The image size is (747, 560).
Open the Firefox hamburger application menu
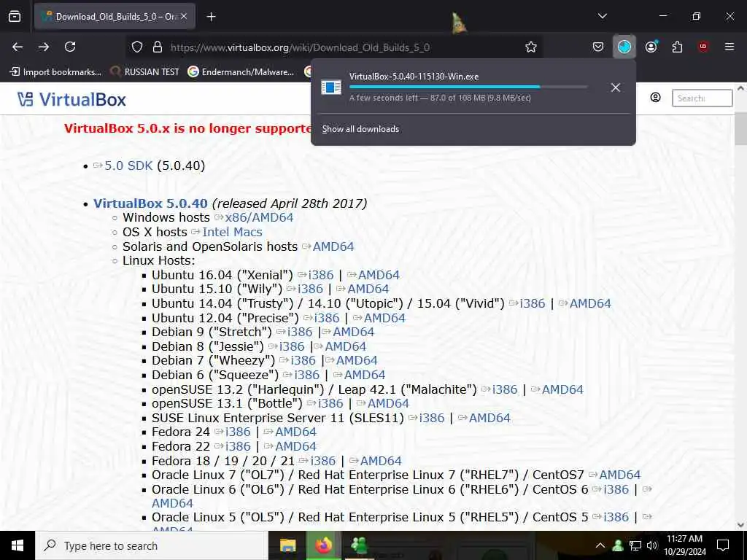[729, 47]
